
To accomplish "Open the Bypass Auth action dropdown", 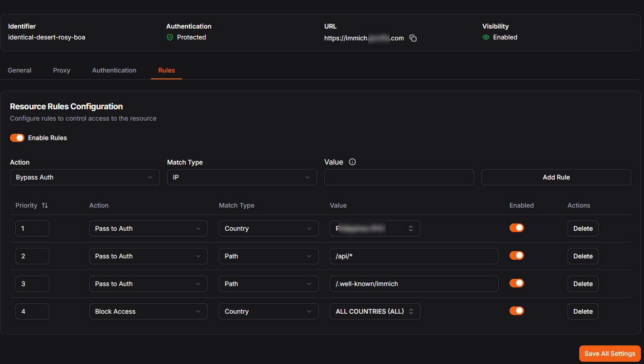I will [85, 177].
